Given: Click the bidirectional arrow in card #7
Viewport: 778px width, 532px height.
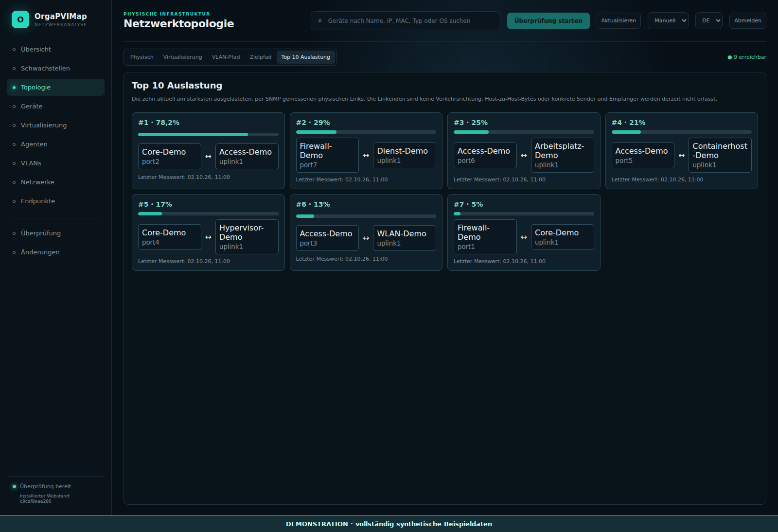Looking at the screenshot, I should [524, 237].
